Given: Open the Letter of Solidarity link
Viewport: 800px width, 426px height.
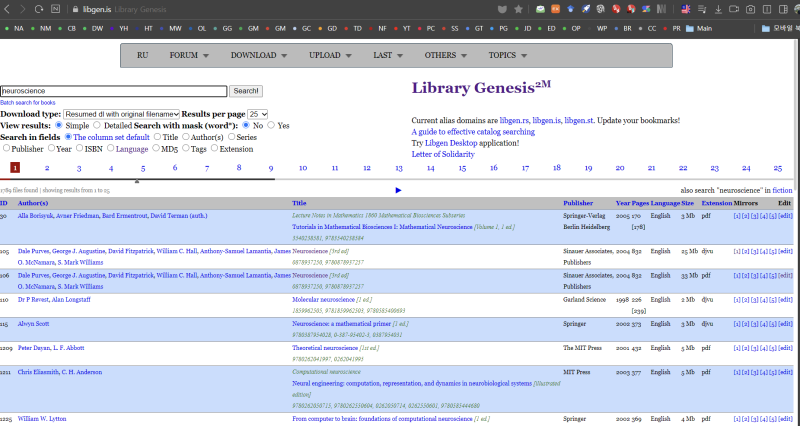Looking at the screenshot, I should pos(445,154).
